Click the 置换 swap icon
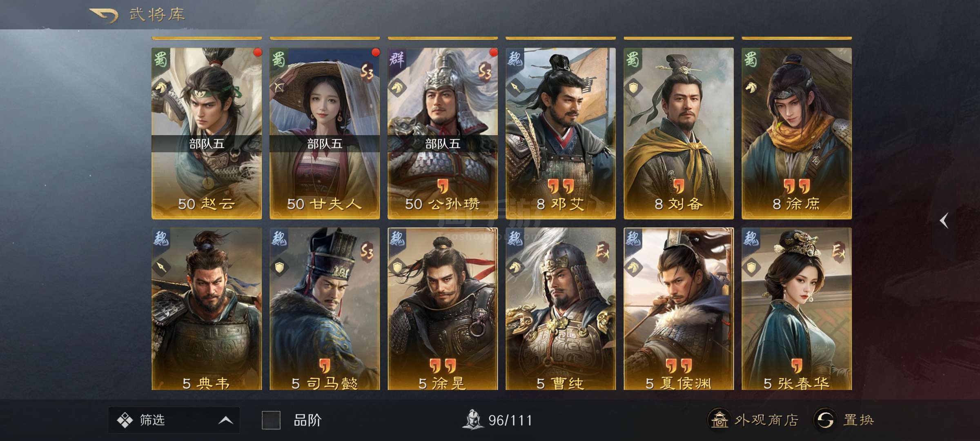980x441 pixels. click(826, 419)
